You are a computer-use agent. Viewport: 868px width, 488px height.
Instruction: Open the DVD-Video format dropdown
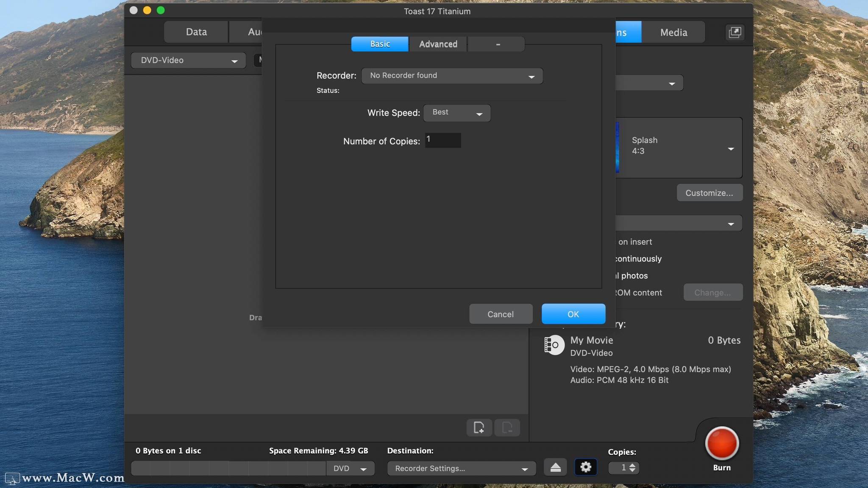pos(188,61)
